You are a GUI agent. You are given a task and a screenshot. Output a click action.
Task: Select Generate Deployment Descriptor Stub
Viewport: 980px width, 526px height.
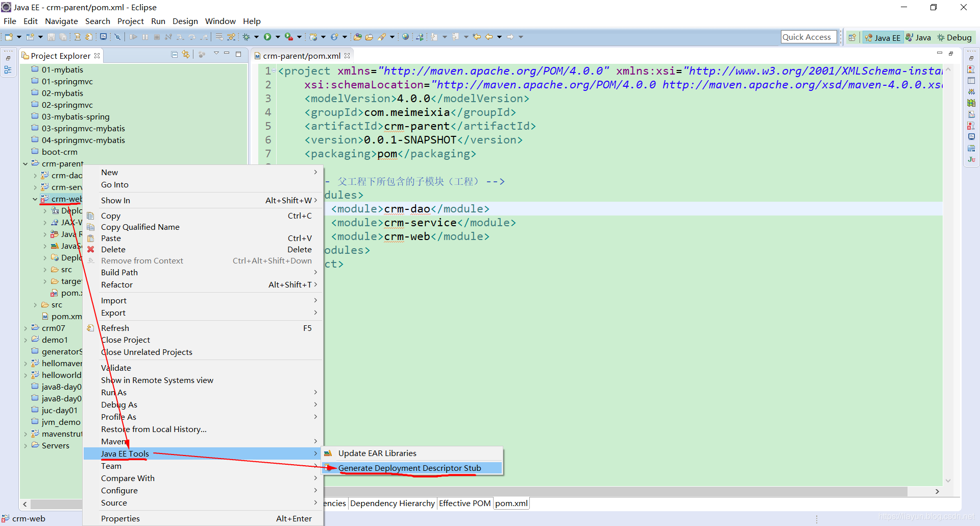pos(412,468)
